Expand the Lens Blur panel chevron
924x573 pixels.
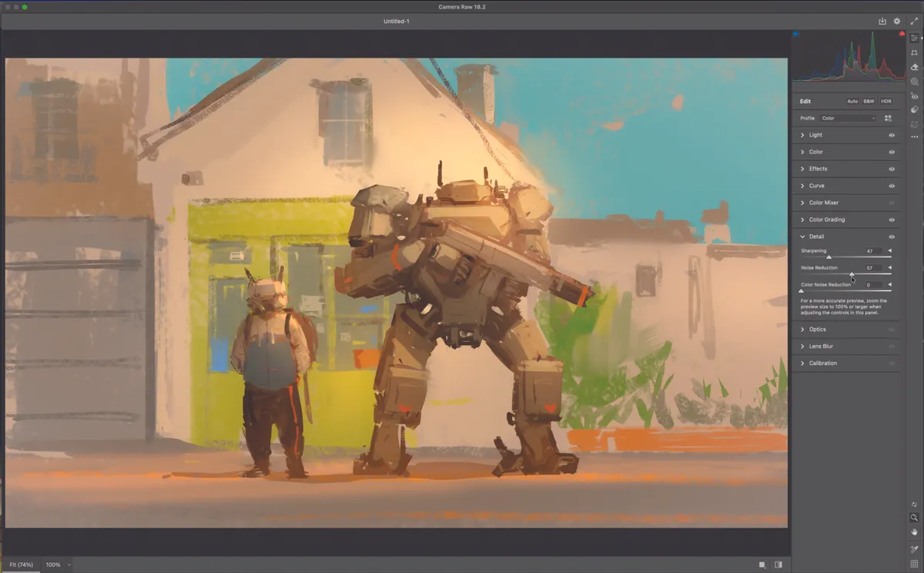point(802,346)
